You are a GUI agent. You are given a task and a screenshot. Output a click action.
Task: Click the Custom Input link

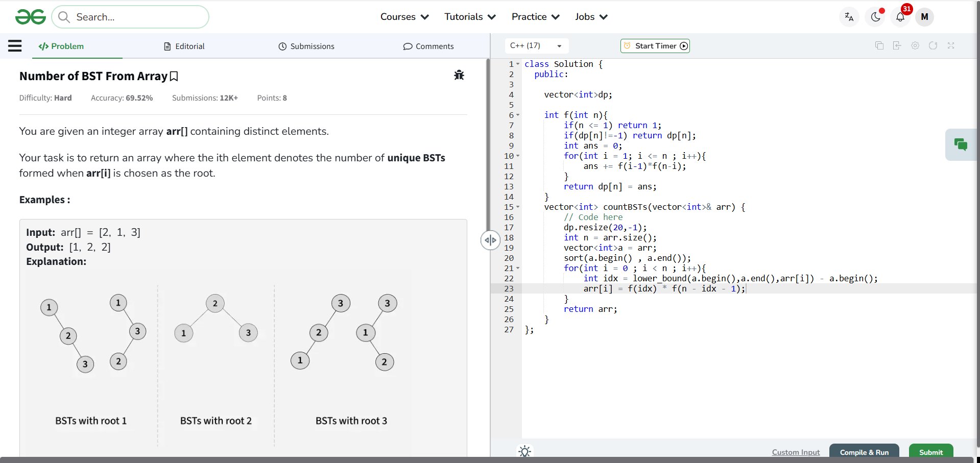tap(796, 452)
